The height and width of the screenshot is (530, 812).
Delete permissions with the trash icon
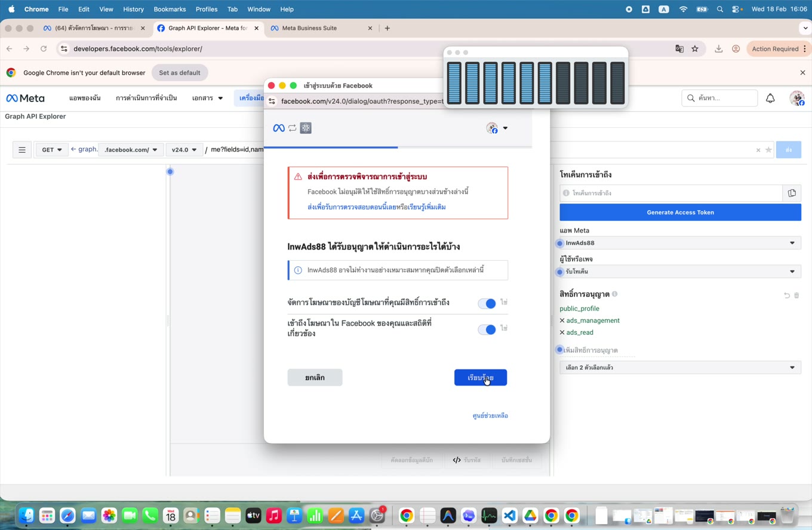[x=796, y=295]
